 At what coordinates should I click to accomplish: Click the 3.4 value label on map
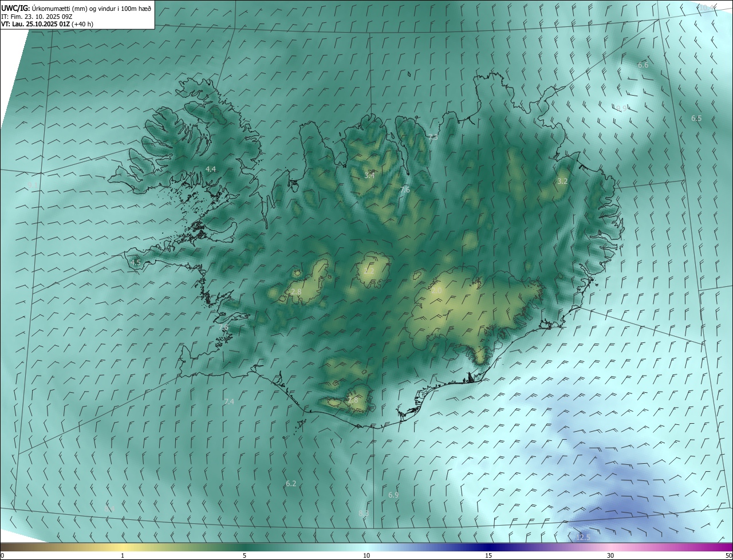[x=369, y=176]
